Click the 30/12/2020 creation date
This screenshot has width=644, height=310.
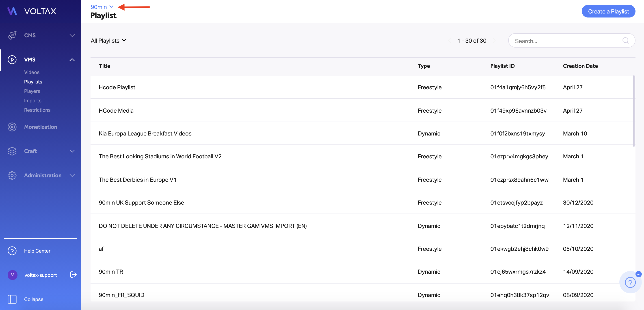point(578,202)
